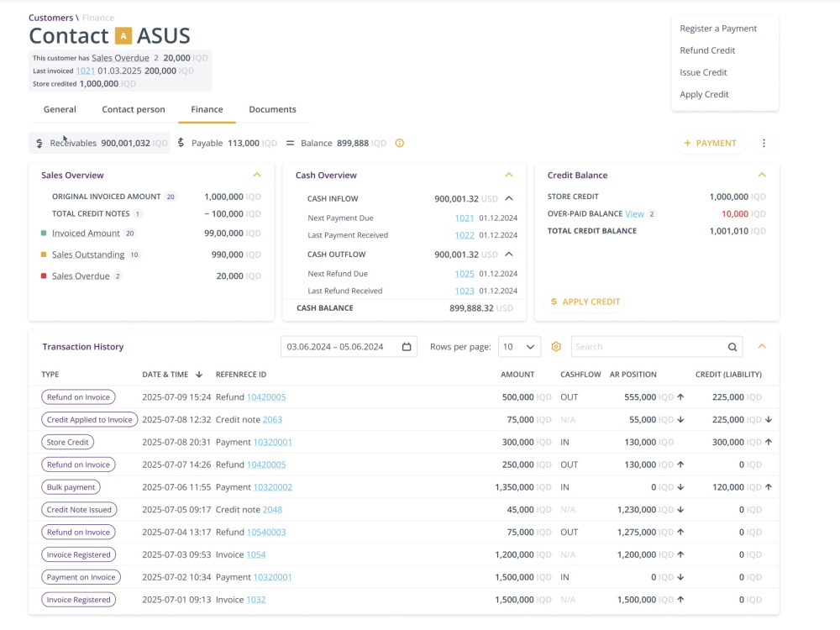This screenshot has height=630, width=840.
Task: Collapse the Cash Inflow details
Action: tap(509, 198)
